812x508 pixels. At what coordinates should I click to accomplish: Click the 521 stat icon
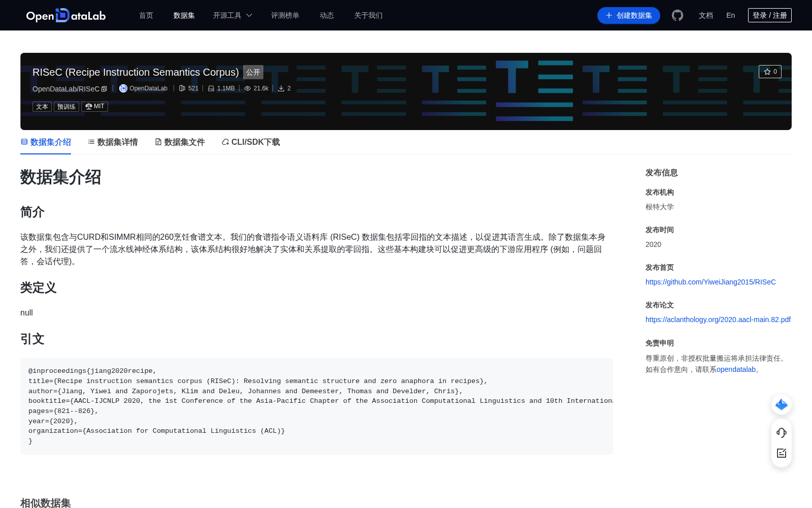pos(182,88)
